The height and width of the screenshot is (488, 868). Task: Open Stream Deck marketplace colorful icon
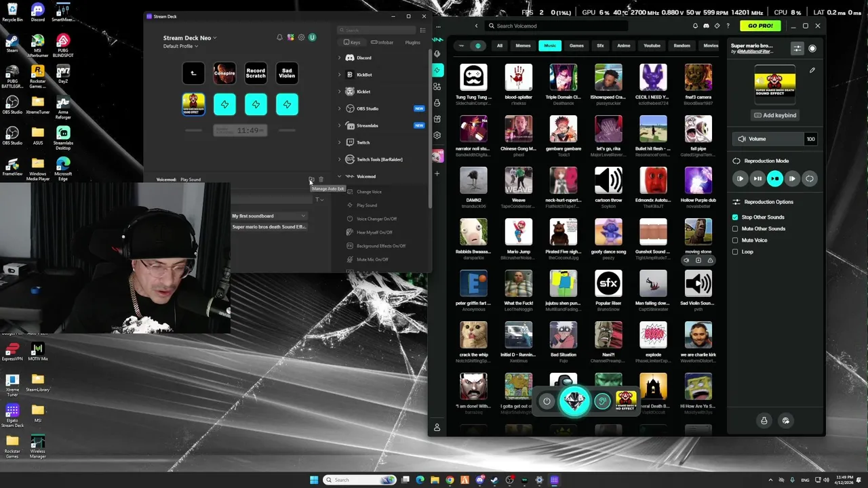click(290, 37)
